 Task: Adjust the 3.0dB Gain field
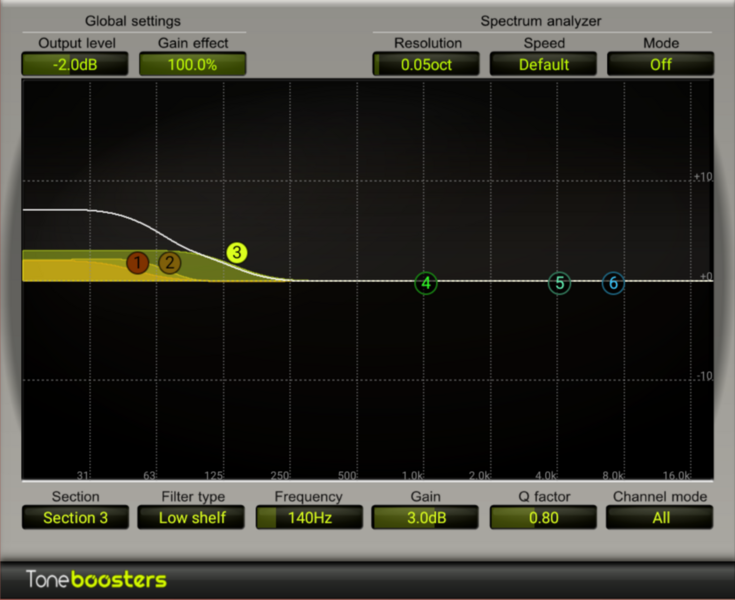click(426, 517)
